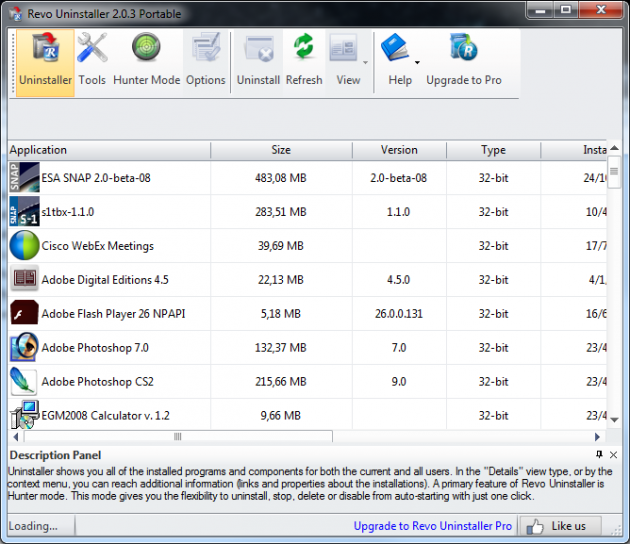Sort by the Size column header
The height and width of the screenshot is (544, 630).
(281, 150)
